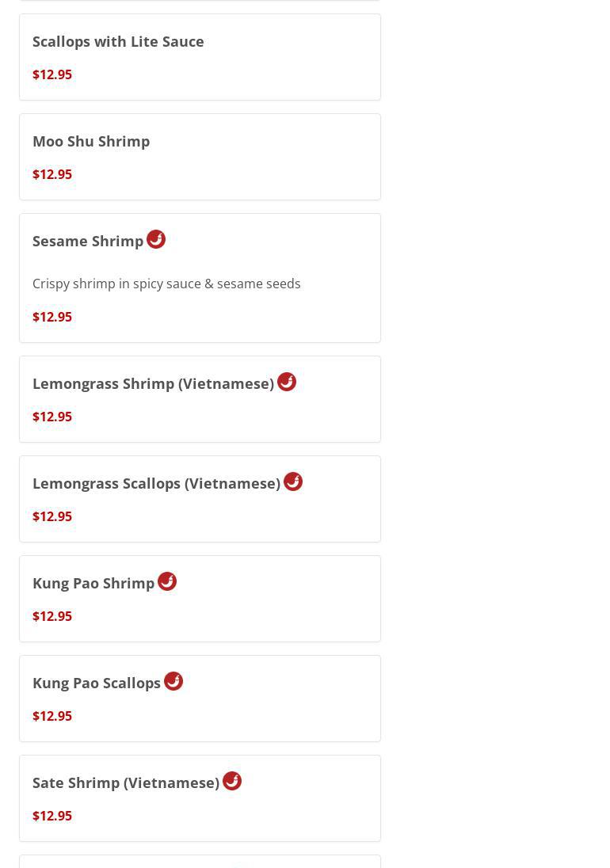The width and height of the screenshot is (610, 868).
Task: Click the spicy icon beside Lemongrass Scallops
Action: pyautogui.click(x=293, y=482)
